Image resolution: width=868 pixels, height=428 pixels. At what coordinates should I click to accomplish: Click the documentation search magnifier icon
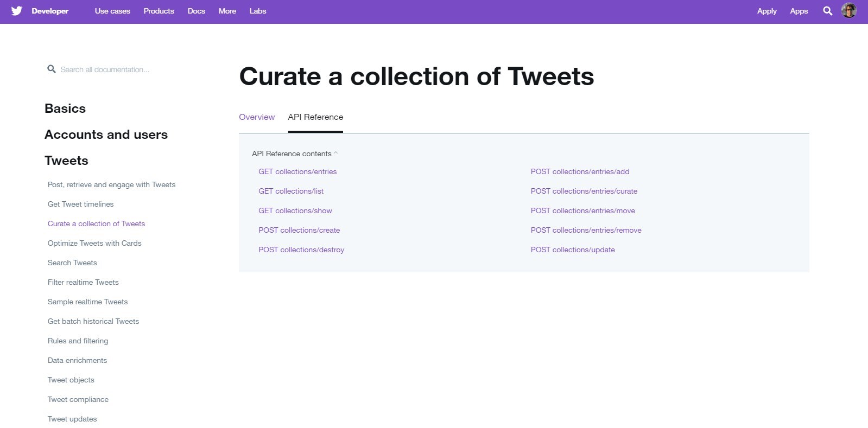52,69
